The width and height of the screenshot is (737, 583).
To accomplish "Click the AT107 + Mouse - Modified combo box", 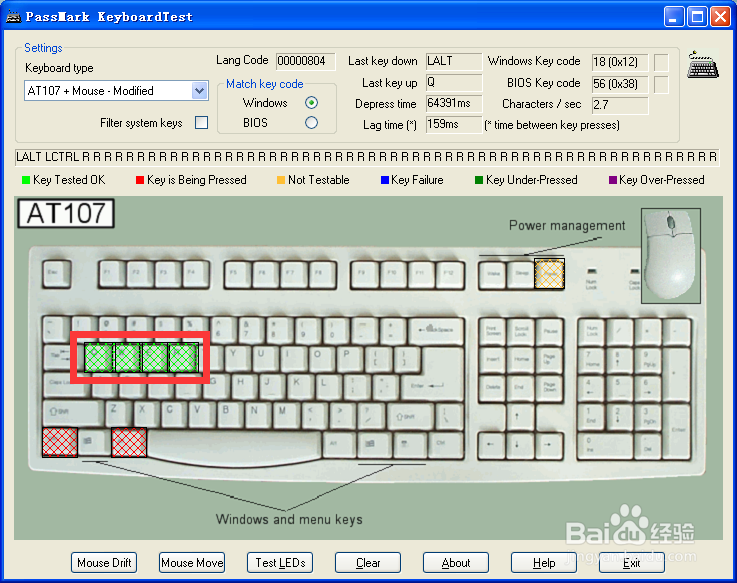I will point(116,91).
